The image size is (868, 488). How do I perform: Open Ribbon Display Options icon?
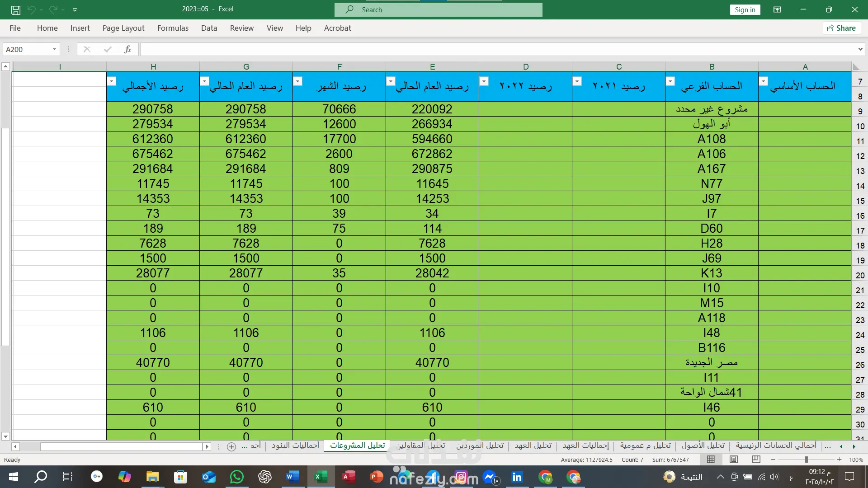(x=777, y=9)
